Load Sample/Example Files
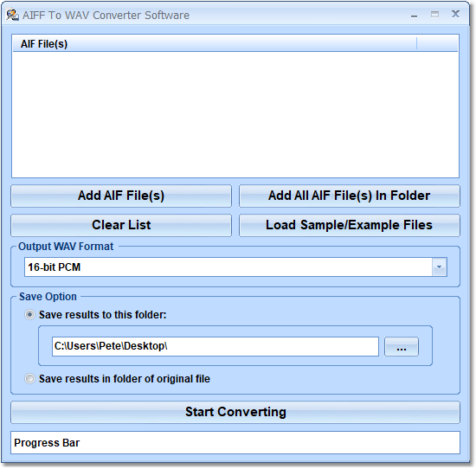Screen dimensions: 476x469 pos(350,225)
